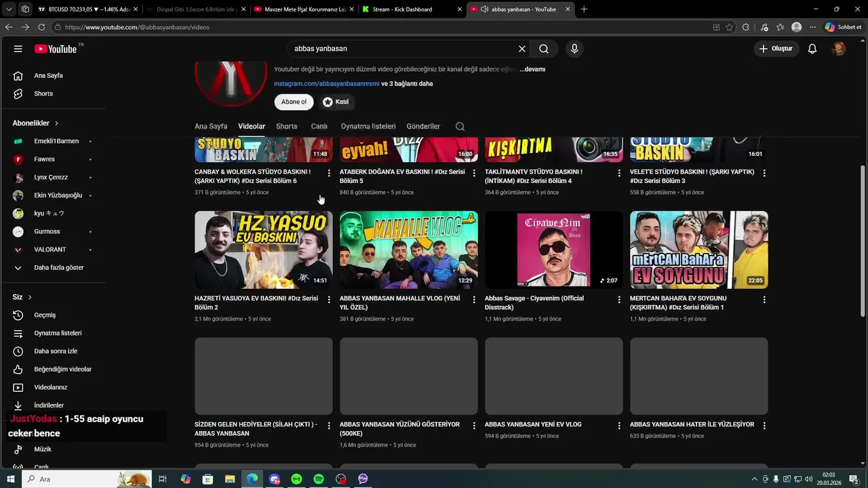Screen dimensions: 868x488
Task: Click the browser address bar URL
Action: (x=137, y=27)
